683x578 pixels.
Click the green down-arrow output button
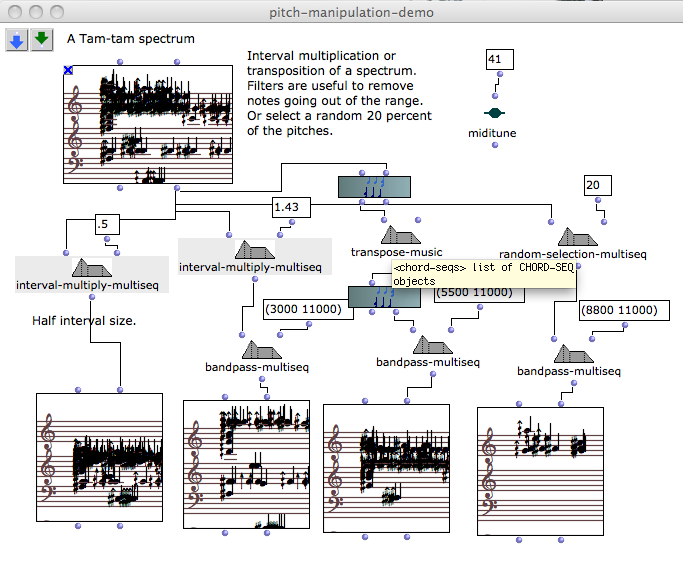(41, 39)
